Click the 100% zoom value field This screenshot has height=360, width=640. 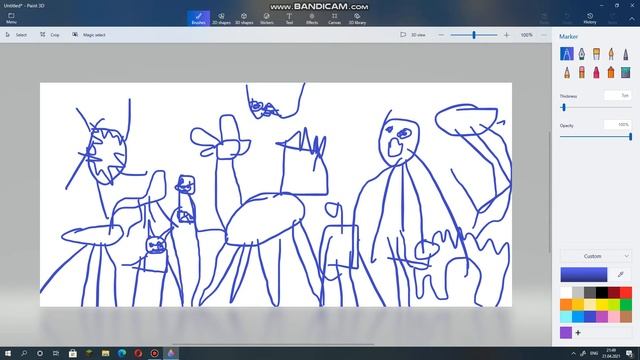point(527,35)
